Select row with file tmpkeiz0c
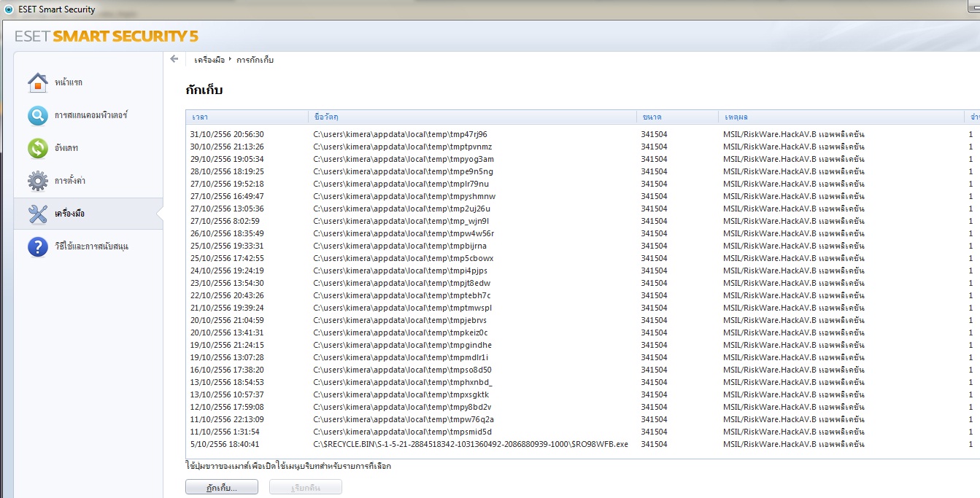The width and height of the screenshot is (980, 498). (x=582, y=332)
